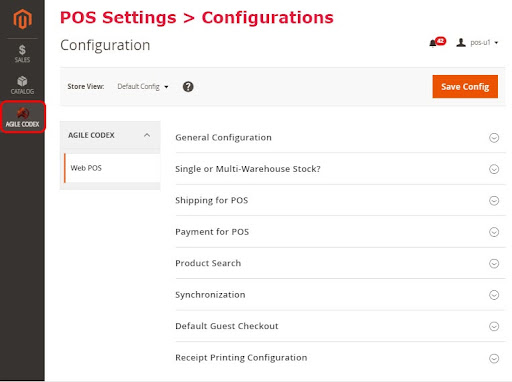Collapse the AGILE CODEX section tab

110,135
